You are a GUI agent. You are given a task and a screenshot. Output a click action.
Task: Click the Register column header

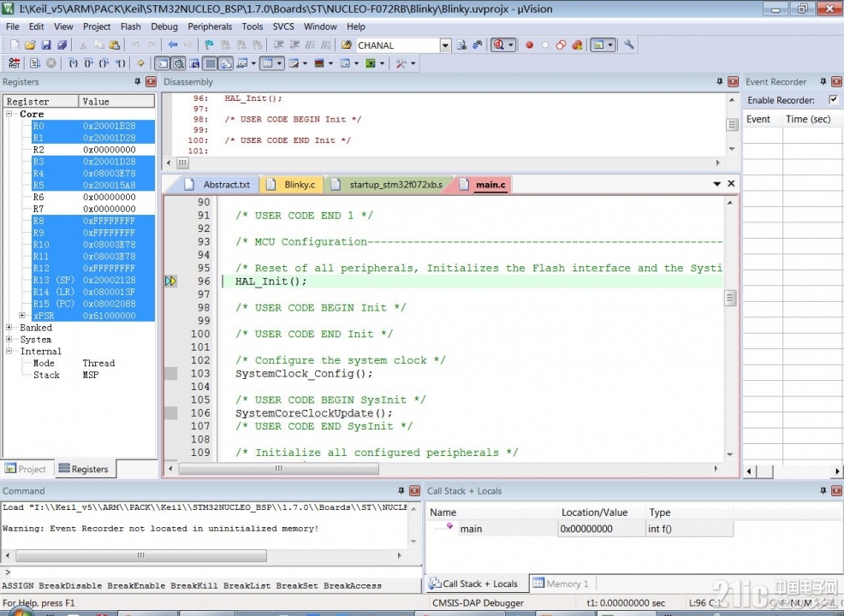[41, 101]
